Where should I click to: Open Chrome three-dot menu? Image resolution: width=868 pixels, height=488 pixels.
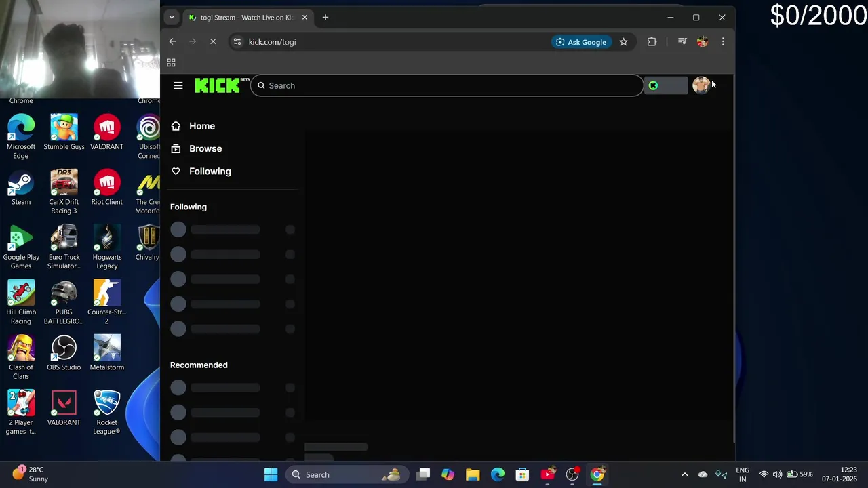click(723, 41)
